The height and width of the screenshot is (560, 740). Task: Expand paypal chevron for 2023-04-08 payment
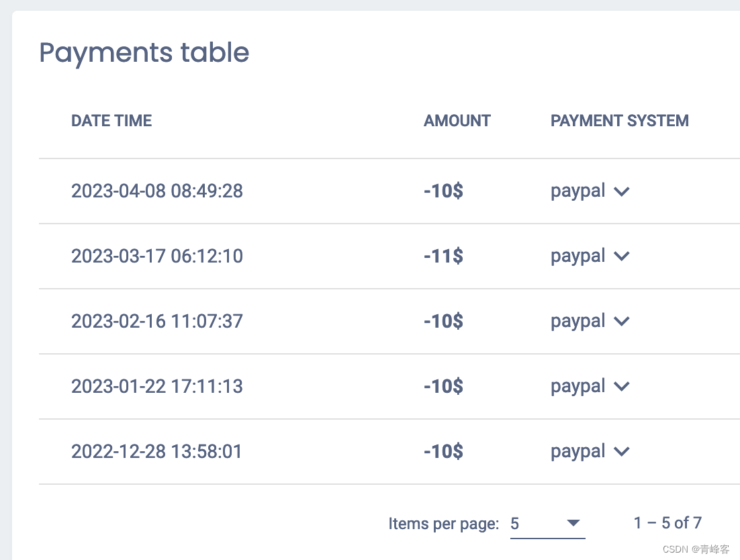coord(622,191)
